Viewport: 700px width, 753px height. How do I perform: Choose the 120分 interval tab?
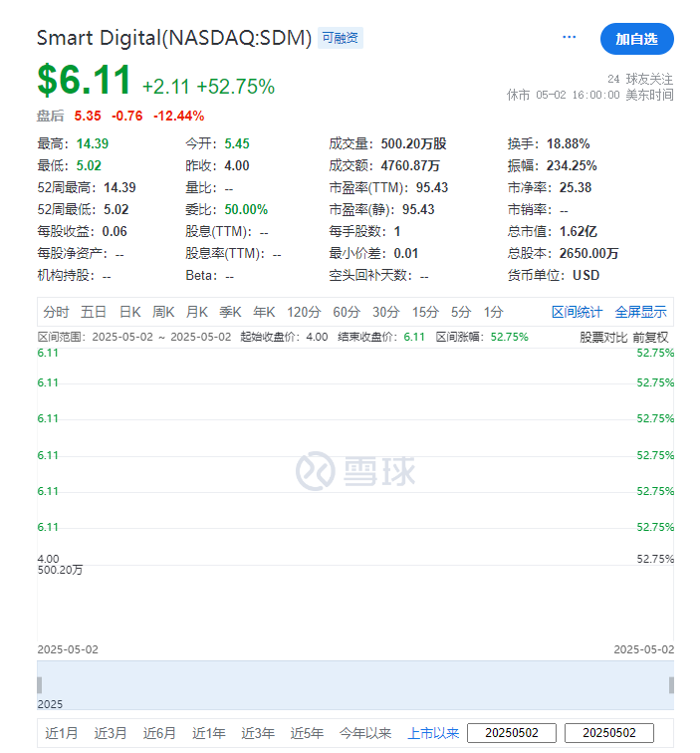point(304,312)
